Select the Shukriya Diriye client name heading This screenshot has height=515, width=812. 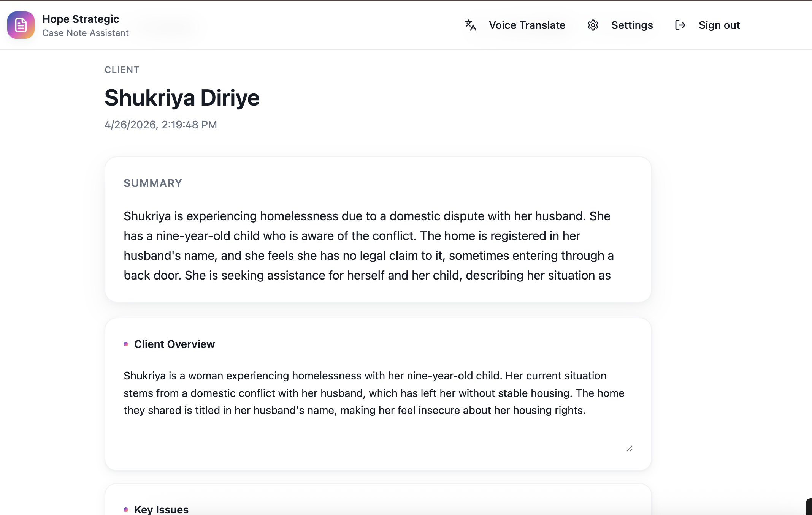pos(182,98)
